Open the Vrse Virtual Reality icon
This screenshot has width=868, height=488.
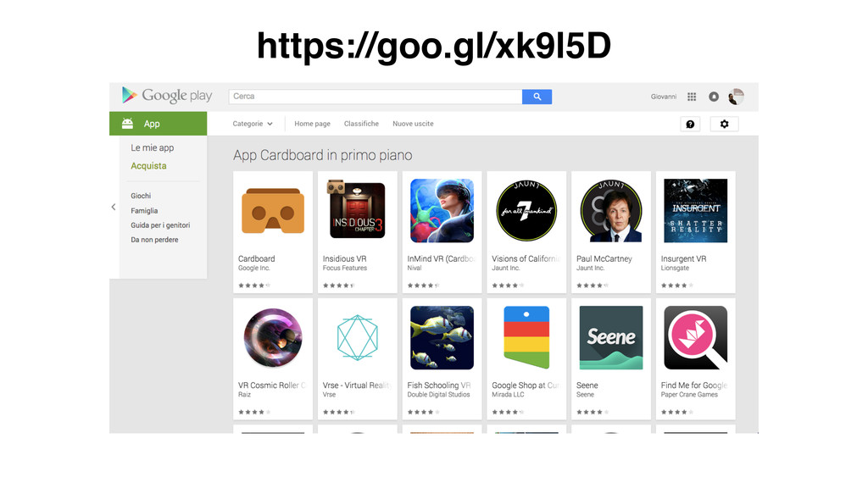(x=357, y=337)
